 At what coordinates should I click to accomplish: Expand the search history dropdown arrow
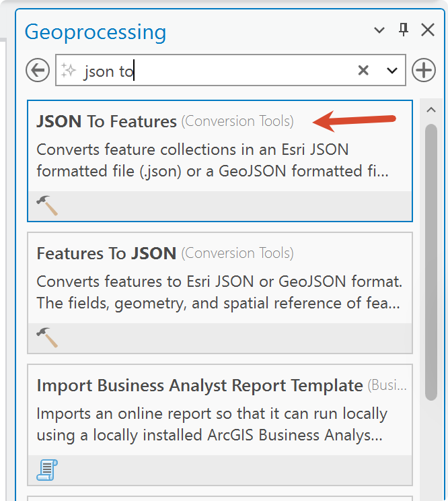point(392,70)
